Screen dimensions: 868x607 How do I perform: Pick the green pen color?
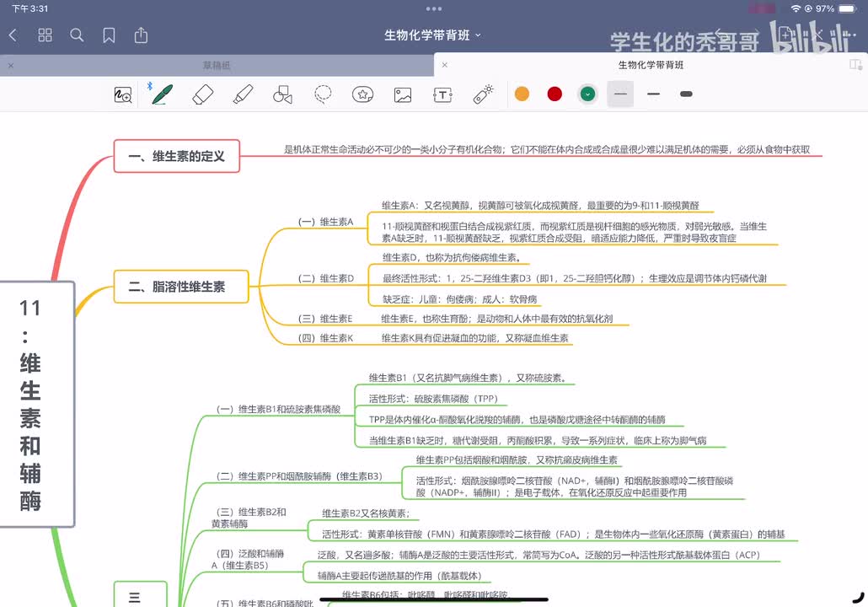click(x=587, y=94)
